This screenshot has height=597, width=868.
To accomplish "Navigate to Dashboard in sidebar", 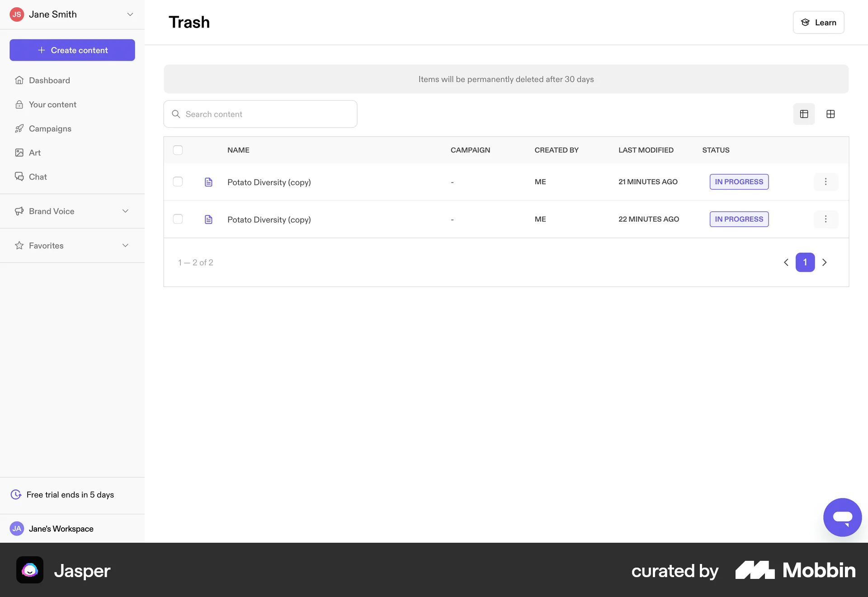I will tap(49, 80).
